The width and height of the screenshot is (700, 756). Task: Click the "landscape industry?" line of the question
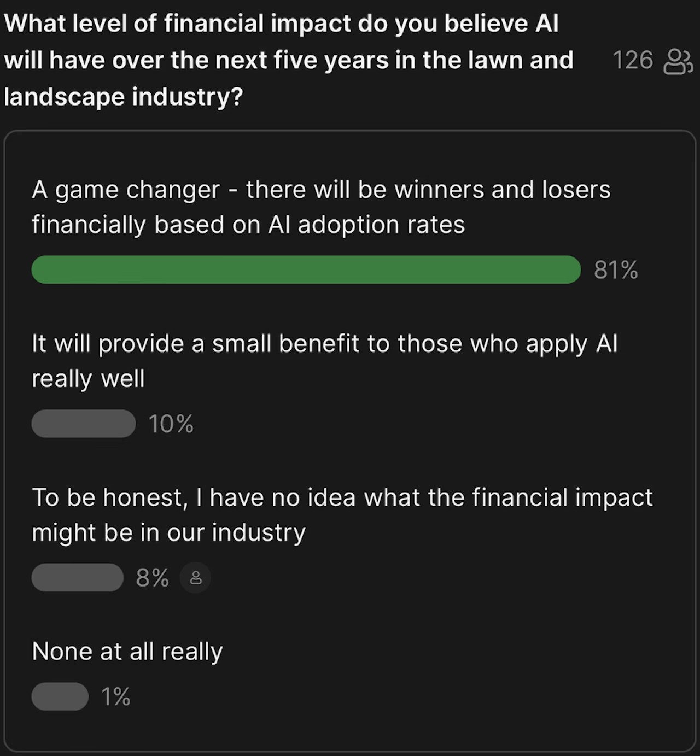click(123, 97)
